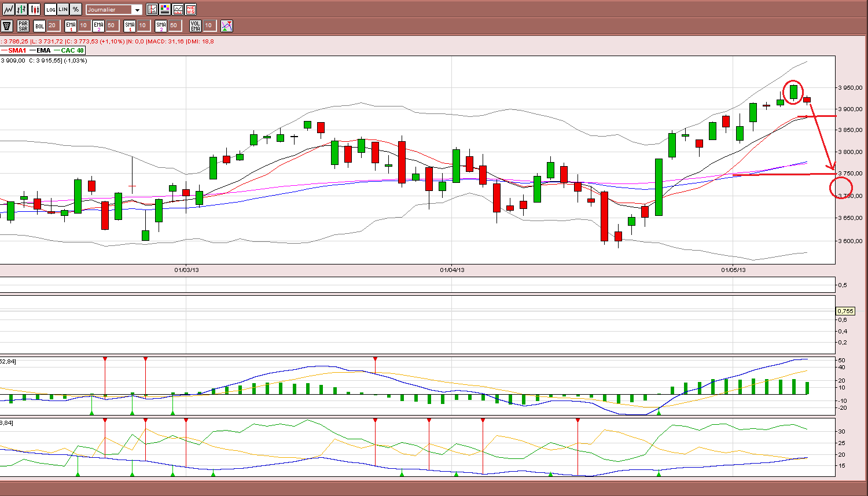Screen dimensions: 868x496
Task: Open the NEWS icon
Action: click(x=190, y=9)
